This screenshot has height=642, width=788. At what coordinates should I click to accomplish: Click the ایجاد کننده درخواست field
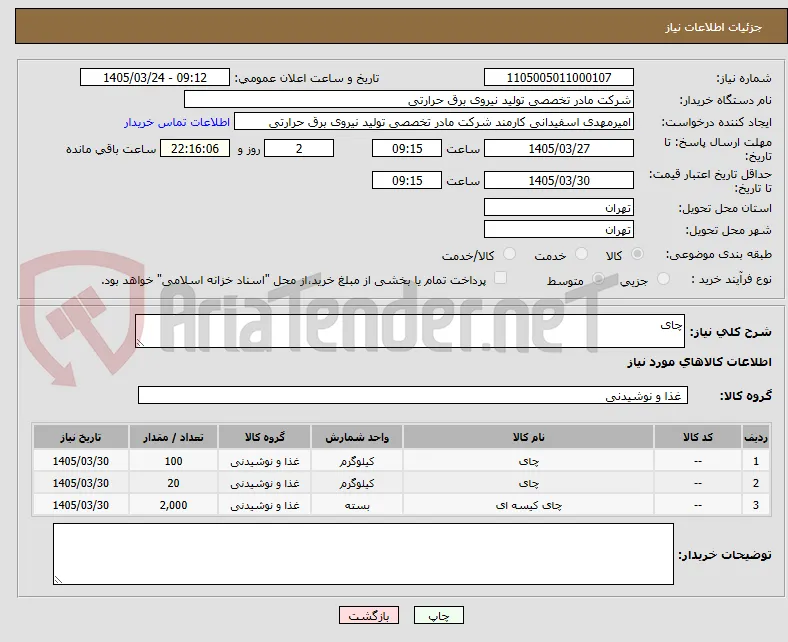point(434,122)
